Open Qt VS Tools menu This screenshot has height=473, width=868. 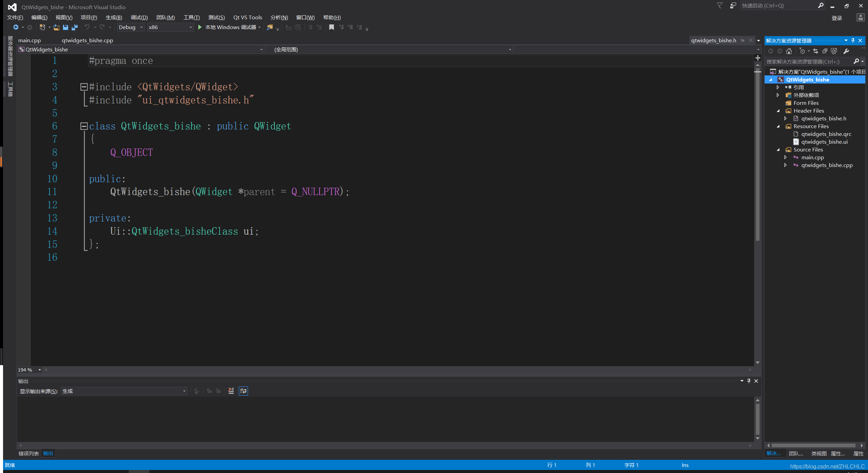(248, 18)
